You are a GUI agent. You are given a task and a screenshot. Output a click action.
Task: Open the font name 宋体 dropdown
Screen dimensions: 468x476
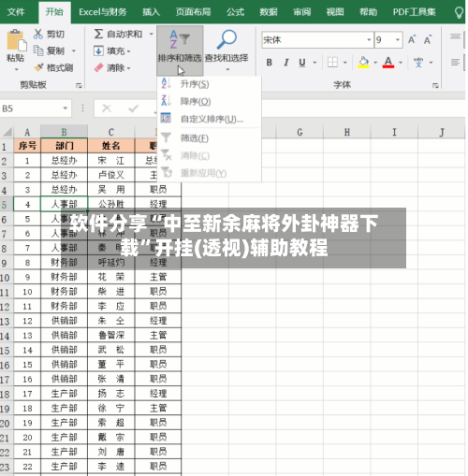369,39
